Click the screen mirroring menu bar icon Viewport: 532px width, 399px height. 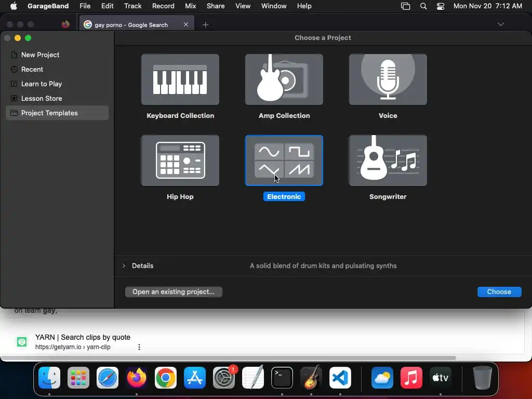405,6
